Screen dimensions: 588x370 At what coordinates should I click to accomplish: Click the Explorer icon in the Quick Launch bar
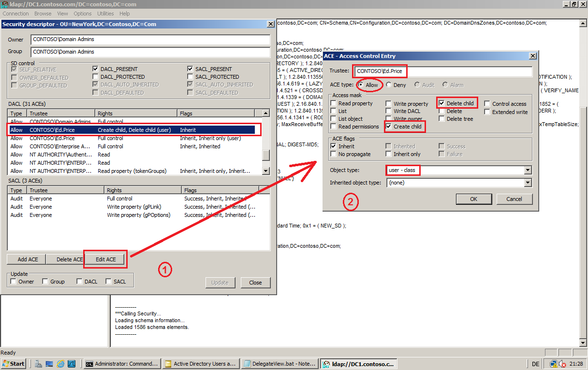click(x=49, y=364)
